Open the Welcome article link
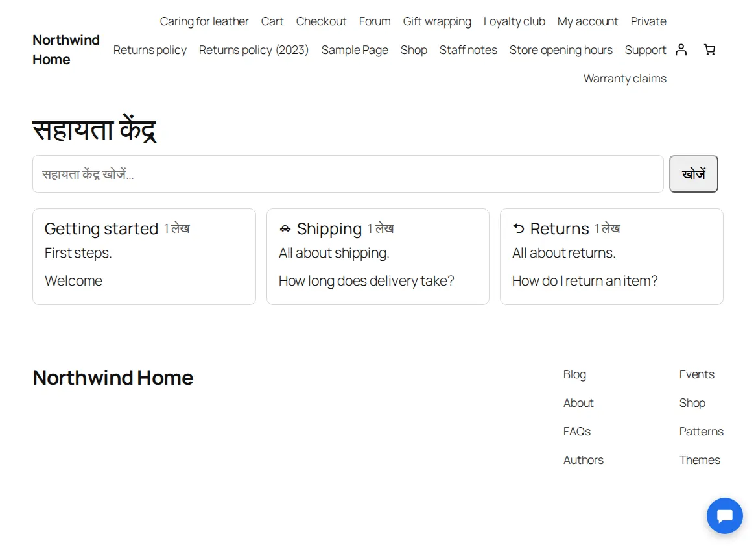This screenshot has width=756, height=547. [x=73, y=281]
